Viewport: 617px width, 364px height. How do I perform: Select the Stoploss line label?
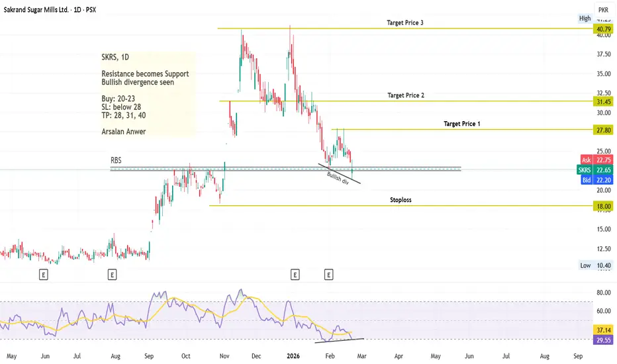(401, 200)
